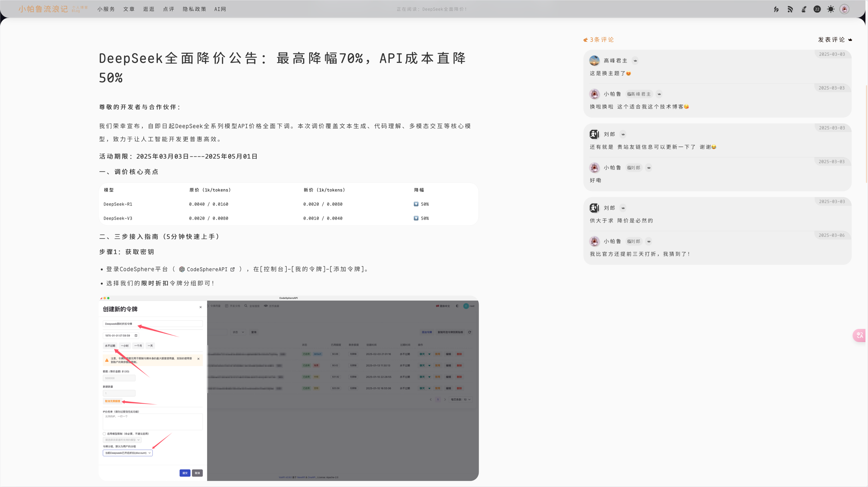868x487 pixels.
Task: Click the @刘郎 tag on the 好嘞 reply
Action: pyautogui.click(x=634, y=167)
